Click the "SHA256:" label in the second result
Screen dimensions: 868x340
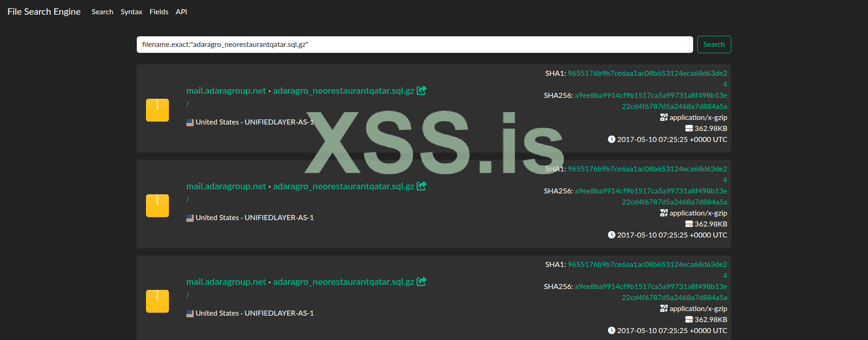click(558, 191)
